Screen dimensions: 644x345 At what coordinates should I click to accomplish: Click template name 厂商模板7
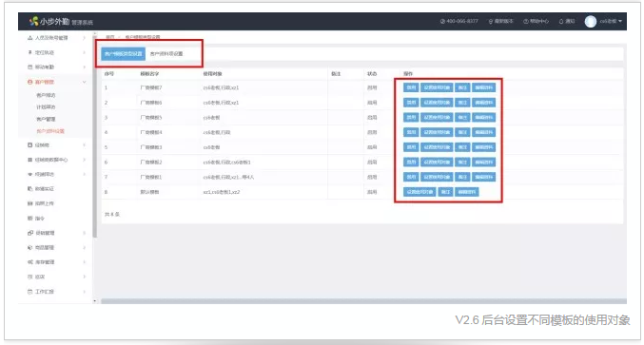tap(150, 87)
